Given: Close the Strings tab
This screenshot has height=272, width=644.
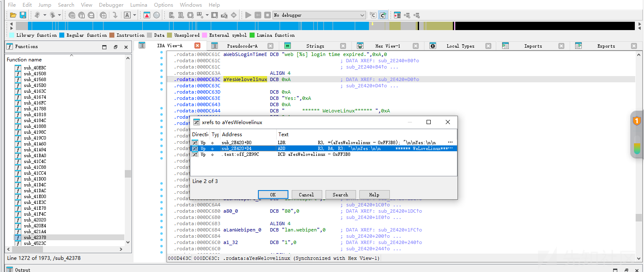Looking at the screenshot, I should pos(343,46).
